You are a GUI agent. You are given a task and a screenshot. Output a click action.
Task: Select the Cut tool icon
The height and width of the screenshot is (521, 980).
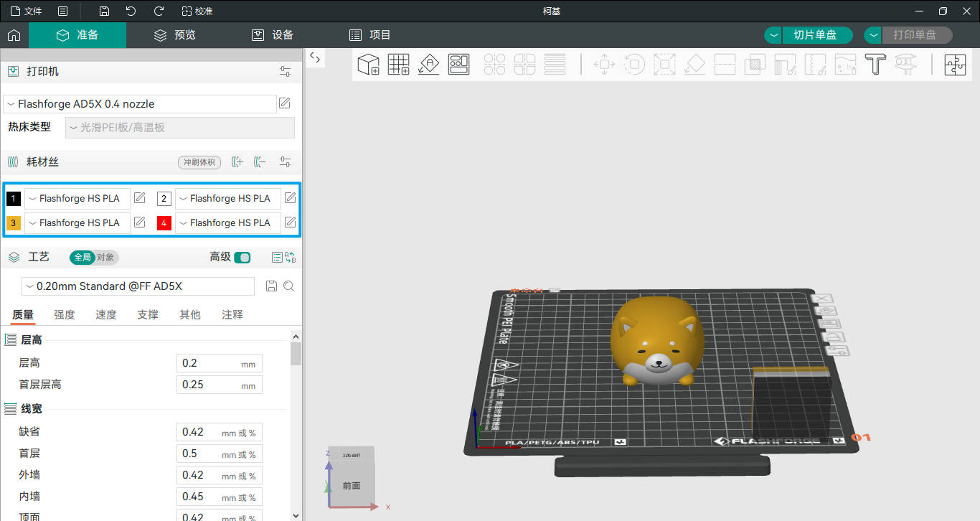tap(725, 65)
